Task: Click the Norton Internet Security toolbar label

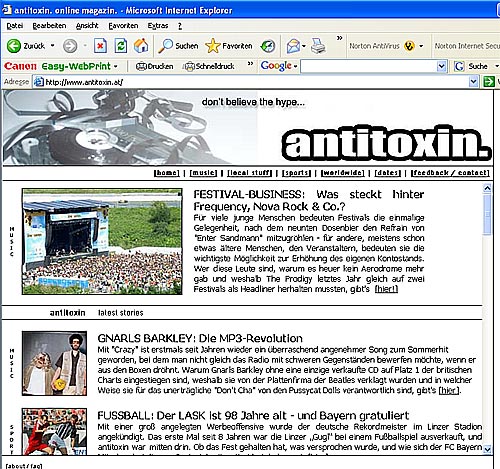Action: click(x=467, y=46)
